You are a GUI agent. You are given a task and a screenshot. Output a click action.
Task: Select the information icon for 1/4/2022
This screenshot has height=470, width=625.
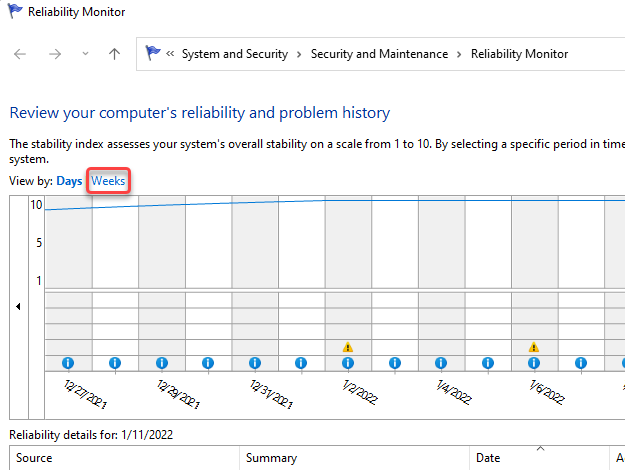441,363
